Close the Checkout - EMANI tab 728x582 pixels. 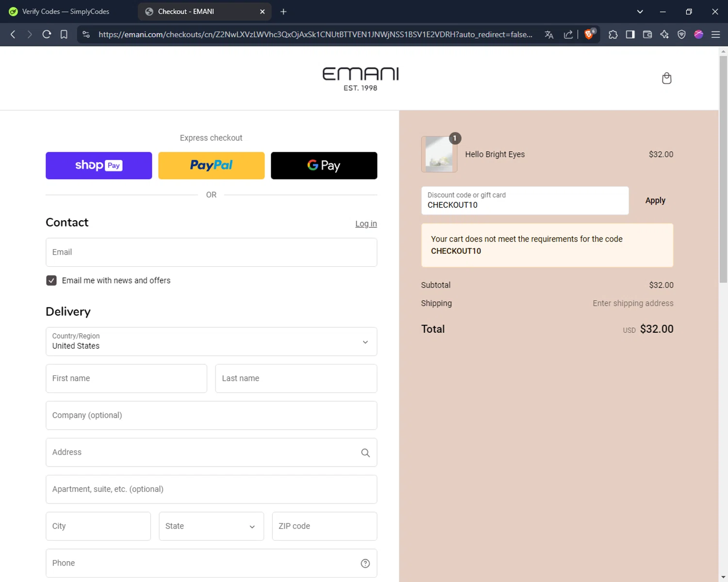pyautogui.click(x=262, y=12)
